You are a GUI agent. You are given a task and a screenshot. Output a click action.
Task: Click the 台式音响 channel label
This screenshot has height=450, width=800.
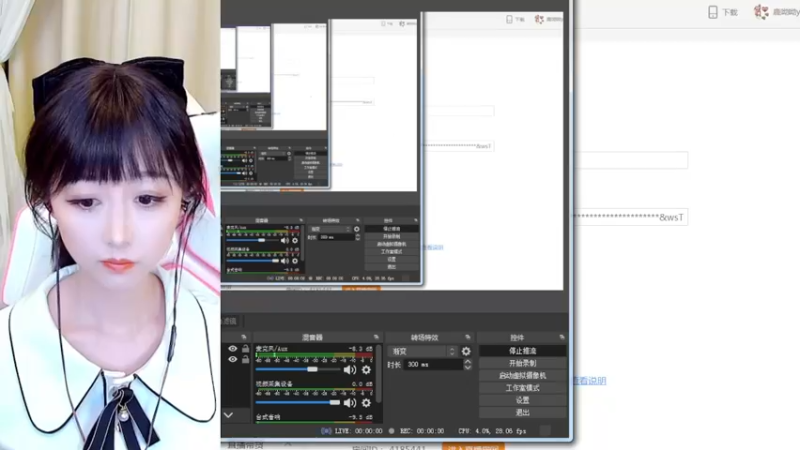(268, 417)
